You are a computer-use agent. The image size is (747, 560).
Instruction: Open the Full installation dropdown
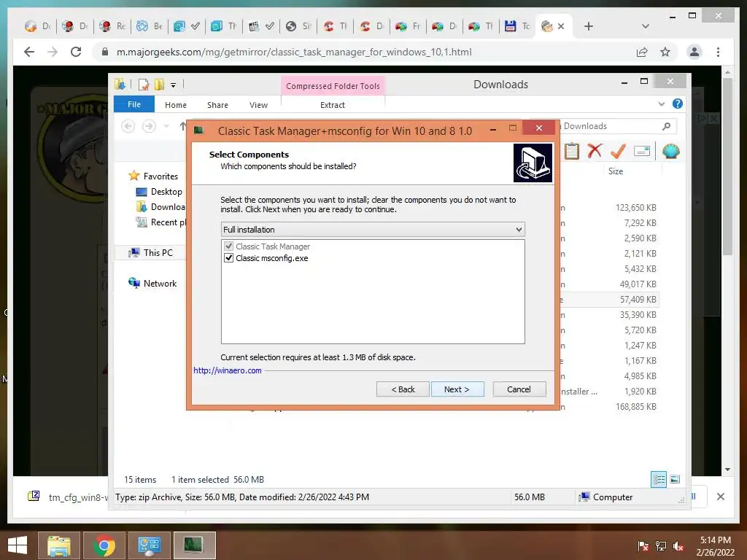click(373, 230)
